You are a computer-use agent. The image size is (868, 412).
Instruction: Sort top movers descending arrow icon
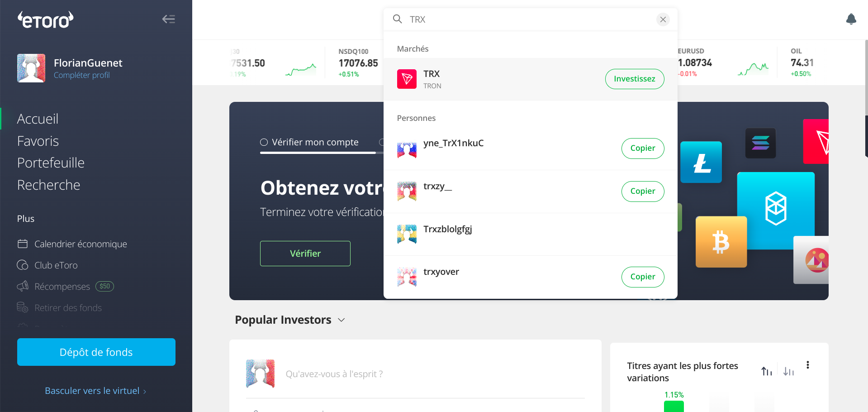tap(788, 371)
